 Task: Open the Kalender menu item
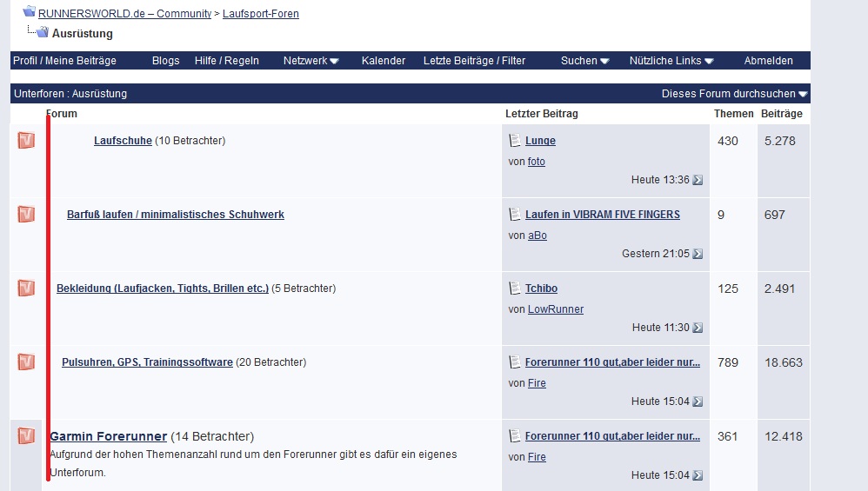(x=384, y=61)
